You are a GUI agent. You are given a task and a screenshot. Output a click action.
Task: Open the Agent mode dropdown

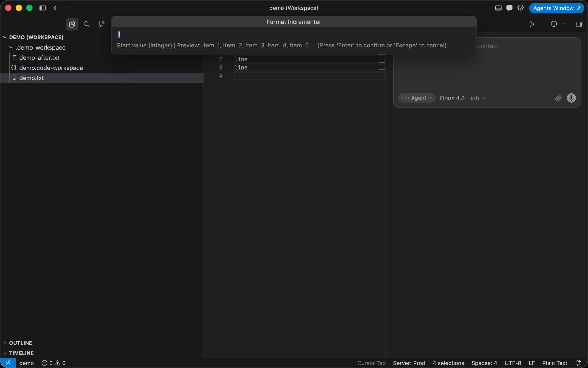point(417,98)
